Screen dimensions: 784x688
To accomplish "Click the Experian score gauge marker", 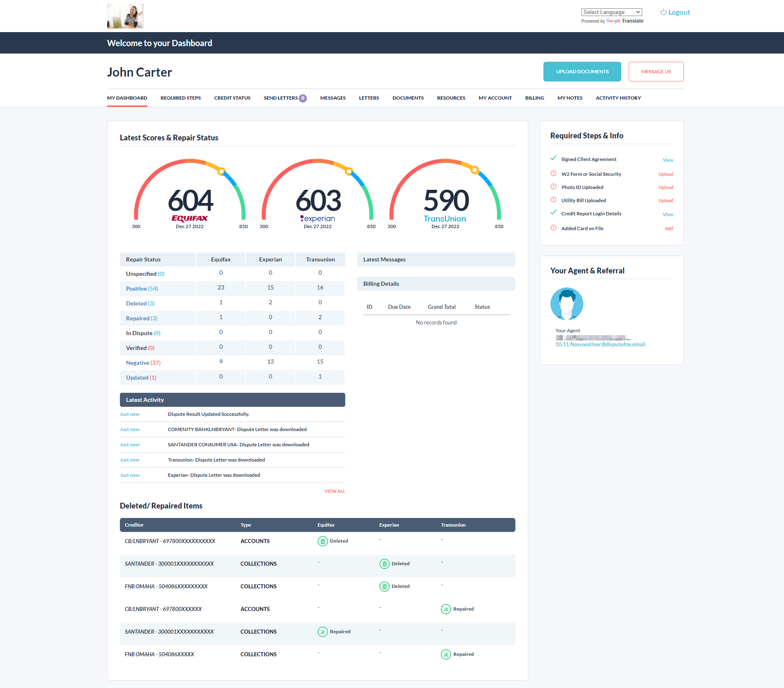I will pyautogui.click(x=349, y=171).
